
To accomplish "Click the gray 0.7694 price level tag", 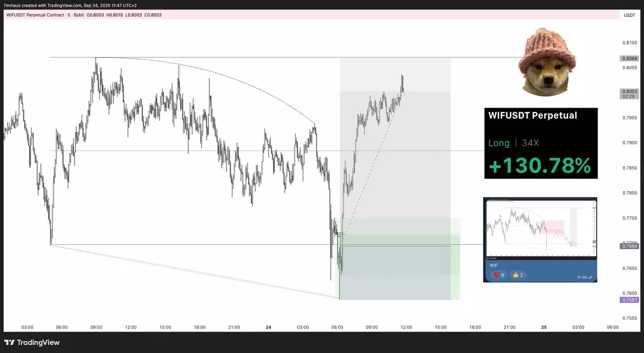I will click(x=629, y=246).
